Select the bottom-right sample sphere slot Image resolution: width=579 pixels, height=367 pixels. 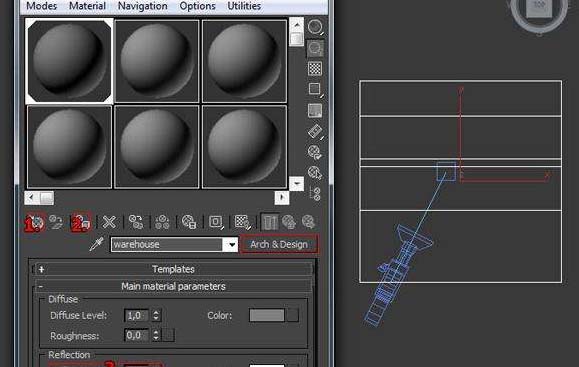[244, 147]
